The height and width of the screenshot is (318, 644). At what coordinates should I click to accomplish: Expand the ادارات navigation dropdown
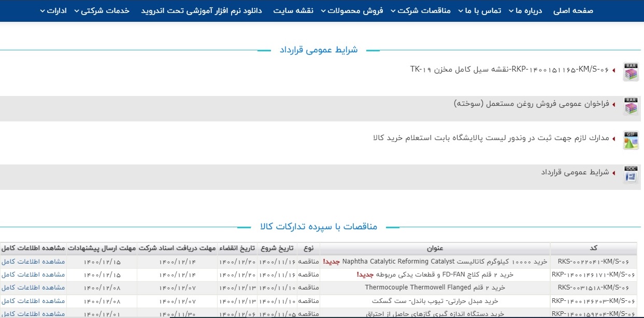pyautogui.click(x=53, y=10)
